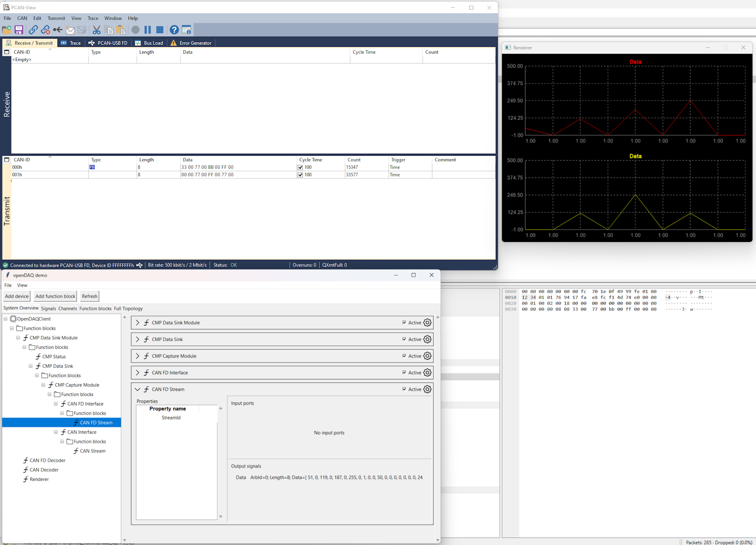Viewport: 756px width, 545px height.
Task: Pause the trace with the pause icon
Action: click(148, 30)
